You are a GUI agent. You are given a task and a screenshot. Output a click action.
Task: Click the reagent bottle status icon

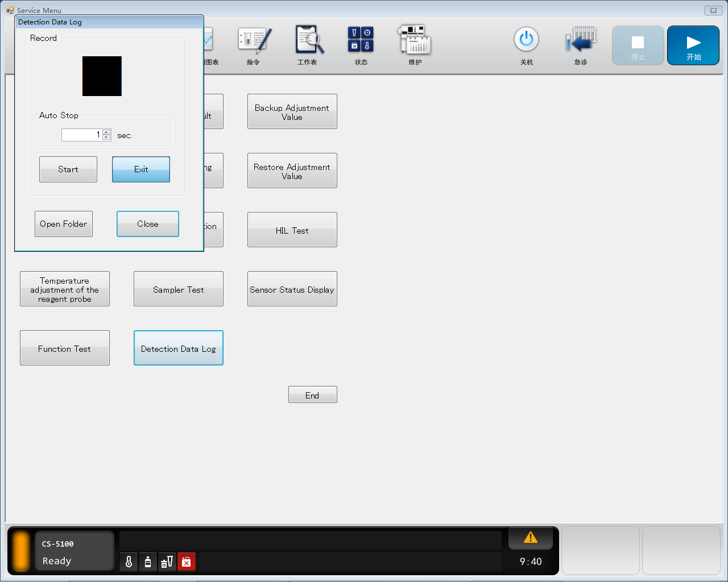pos(148,562)
